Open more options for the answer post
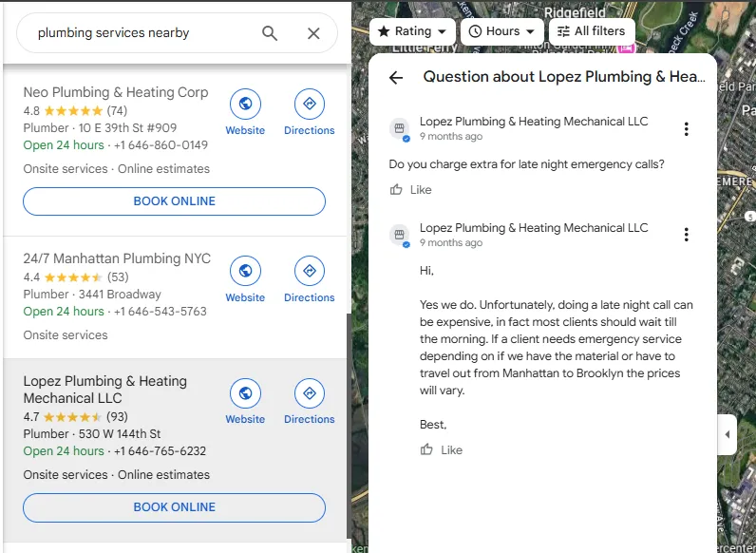Viewport: 756px width, 553px height. click(686, 235)
